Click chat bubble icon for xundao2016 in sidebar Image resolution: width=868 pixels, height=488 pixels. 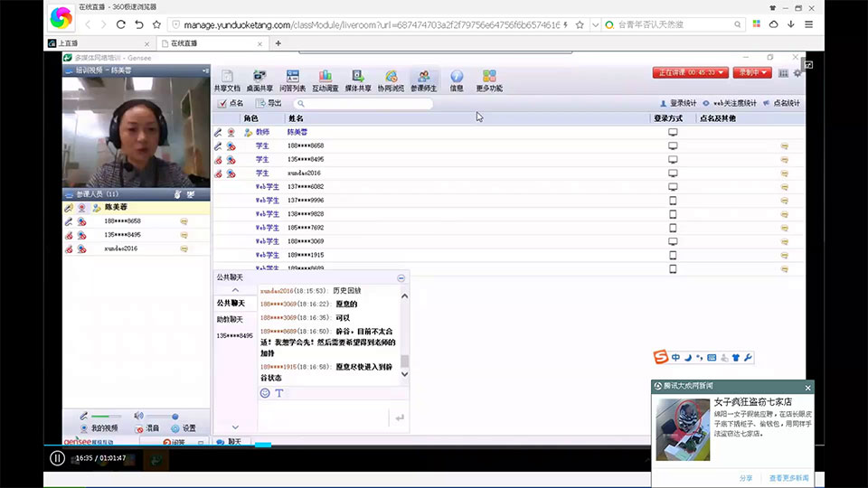pos(184,249)
